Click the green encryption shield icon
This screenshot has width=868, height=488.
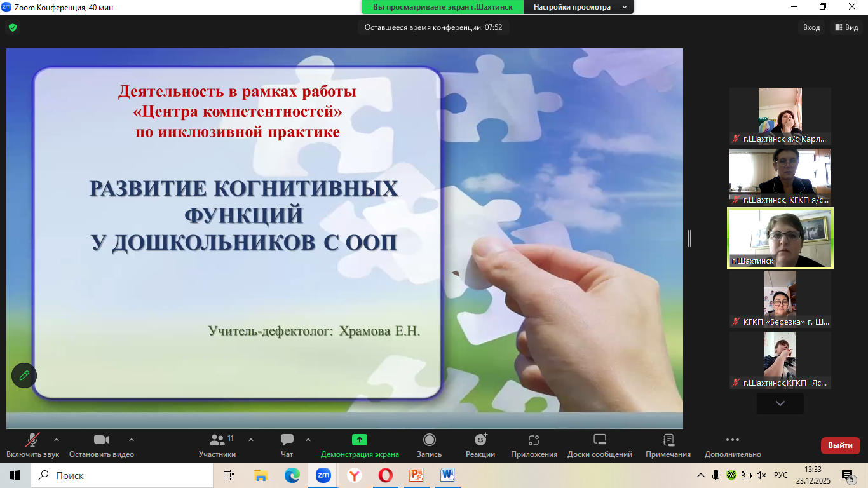[x=13, y=27]
